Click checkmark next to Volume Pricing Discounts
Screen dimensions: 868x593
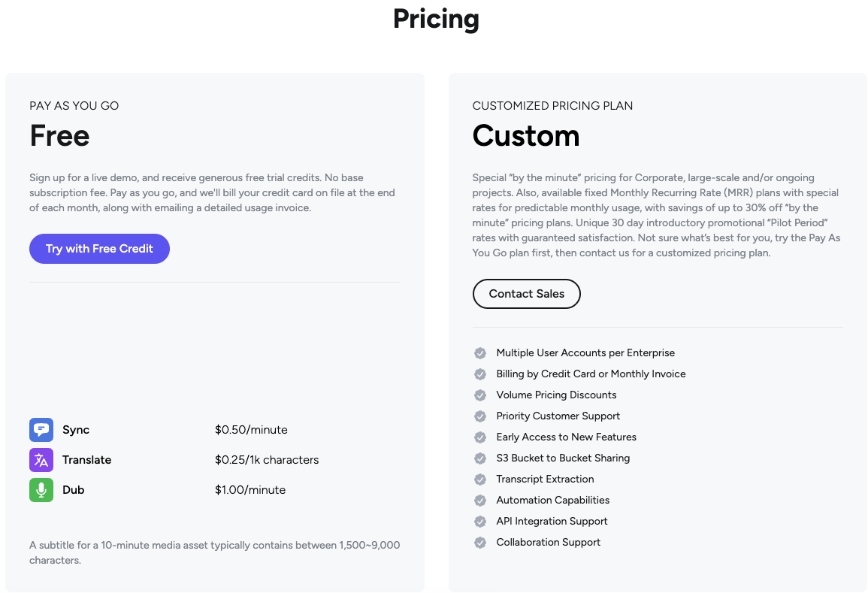tap(480, 395)
